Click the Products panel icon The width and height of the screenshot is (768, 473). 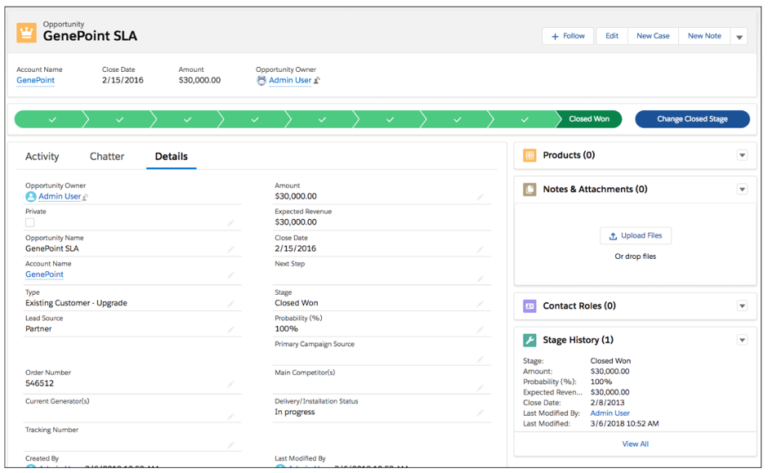click(529, 155)
